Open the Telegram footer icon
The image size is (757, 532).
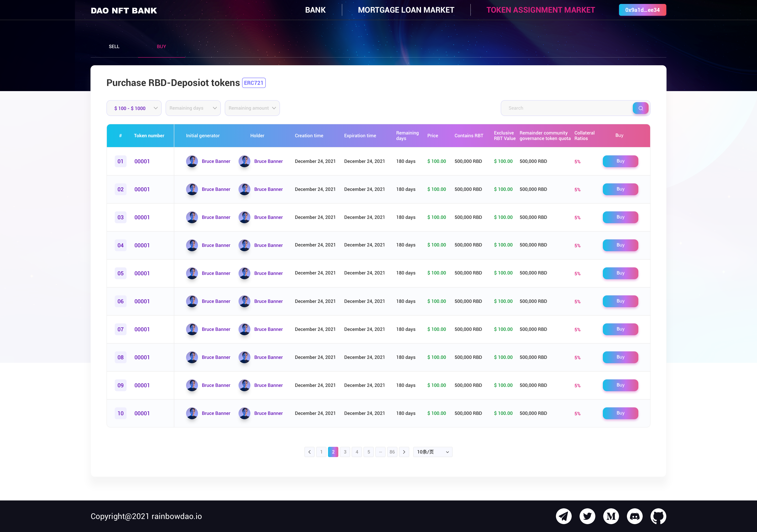tap(563, 516)
